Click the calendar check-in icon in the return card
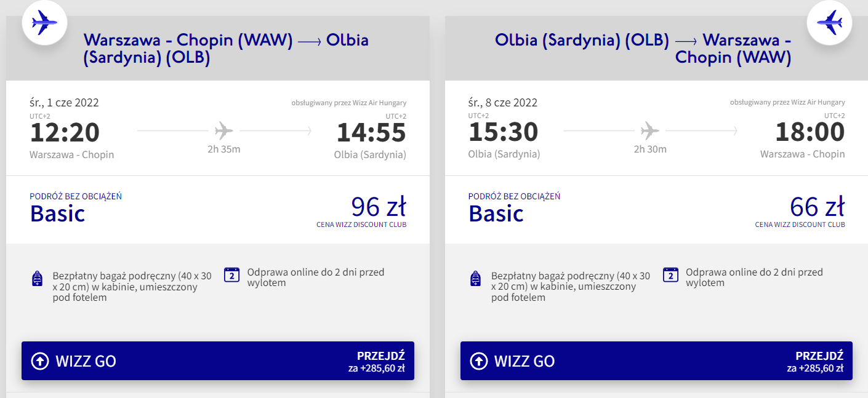Image resolution: width=868 pixels, height=398 pixels. coord(670,274)
